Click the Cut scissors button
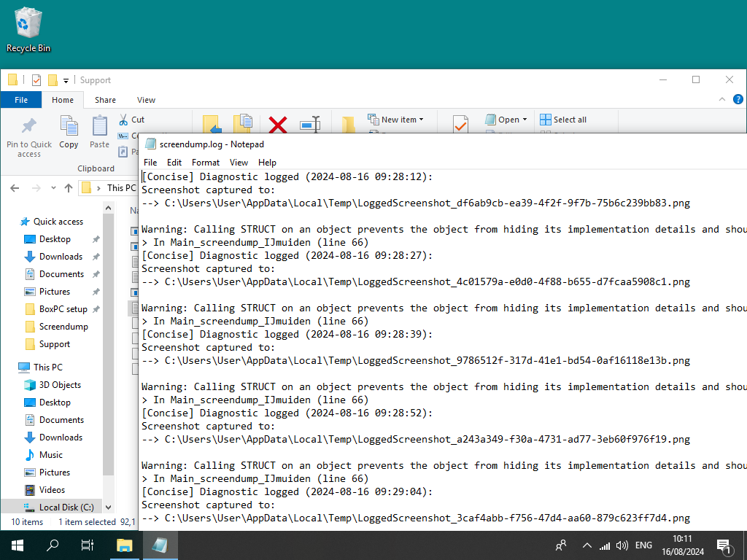The width and height of the screenshot is (747, 560). [x=131, y=120]
